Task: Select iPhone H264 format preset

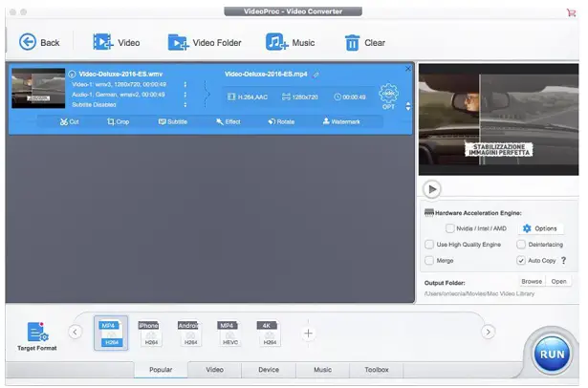Action: coord(149,333)
